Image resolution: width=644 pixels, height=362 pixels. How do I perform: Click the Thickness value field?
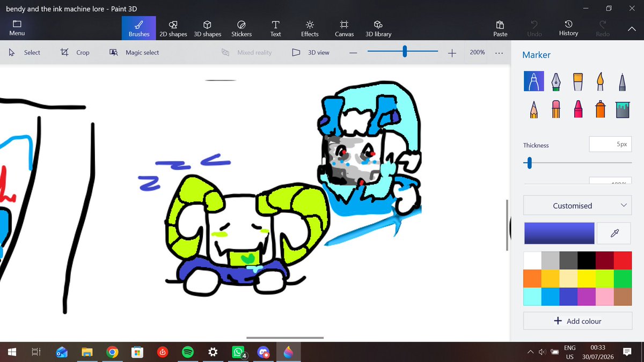tap(611, 144)
